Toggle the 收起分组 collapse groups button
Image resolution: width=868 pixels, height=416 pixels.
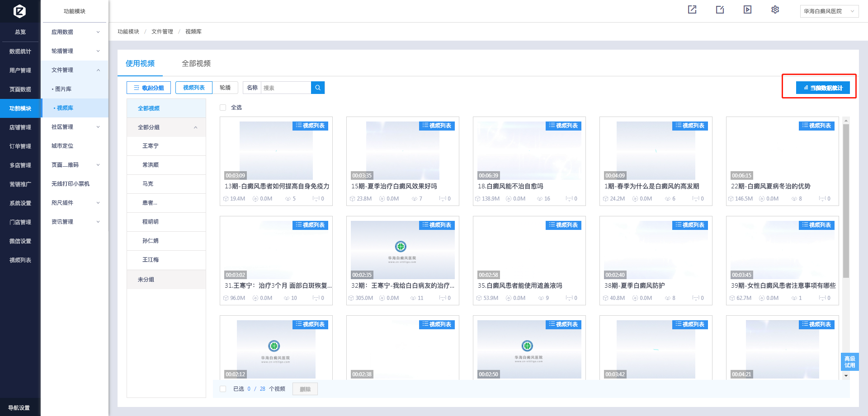point(149,88)
